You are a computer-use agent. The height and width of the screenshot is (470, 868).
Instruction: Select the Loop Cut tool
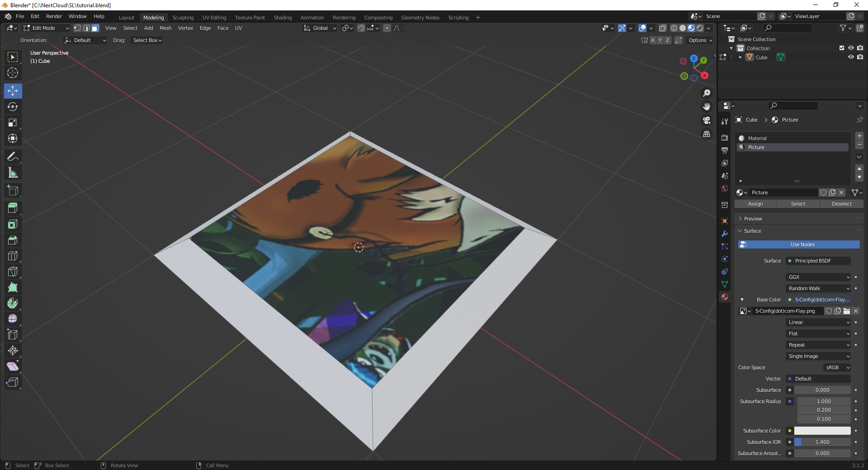click(x=13, y=256)
